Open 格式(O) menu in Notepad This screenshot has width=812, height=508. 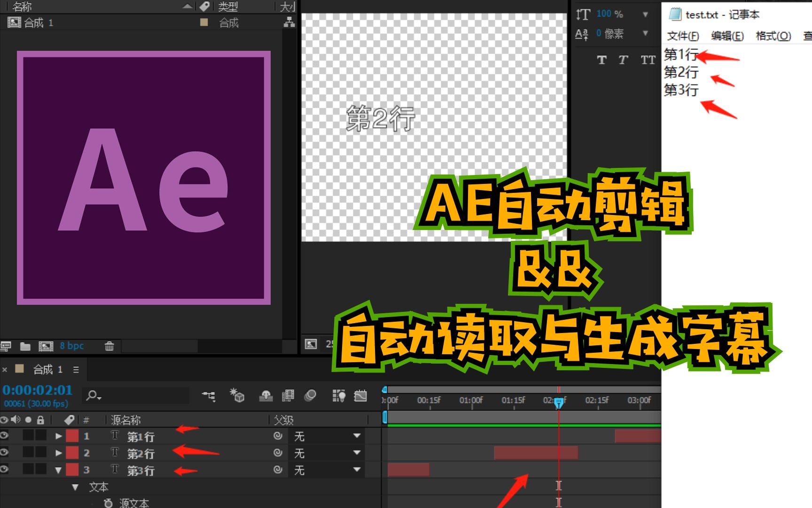773,36
